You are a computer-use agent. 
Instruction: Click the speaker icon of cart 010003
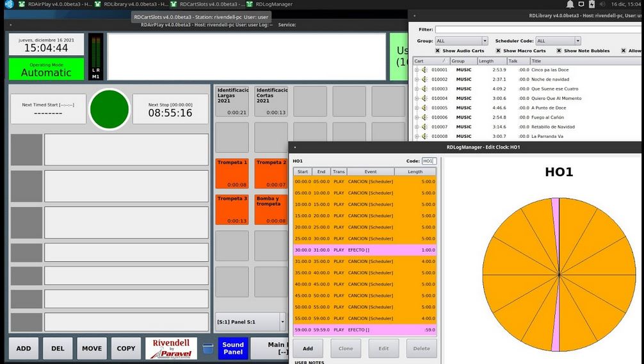tap(424, 89)
